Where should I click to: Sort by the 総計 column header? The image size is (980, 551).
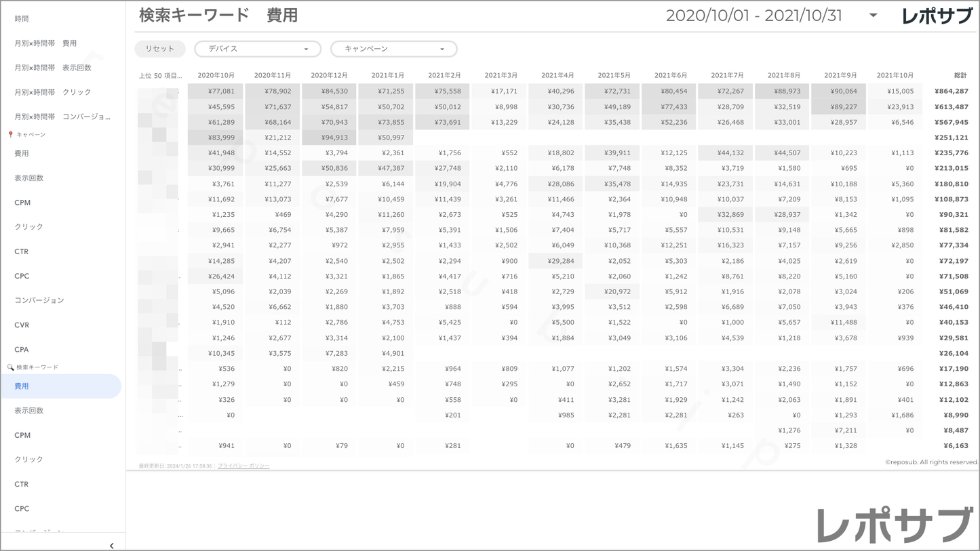[960, 75]
